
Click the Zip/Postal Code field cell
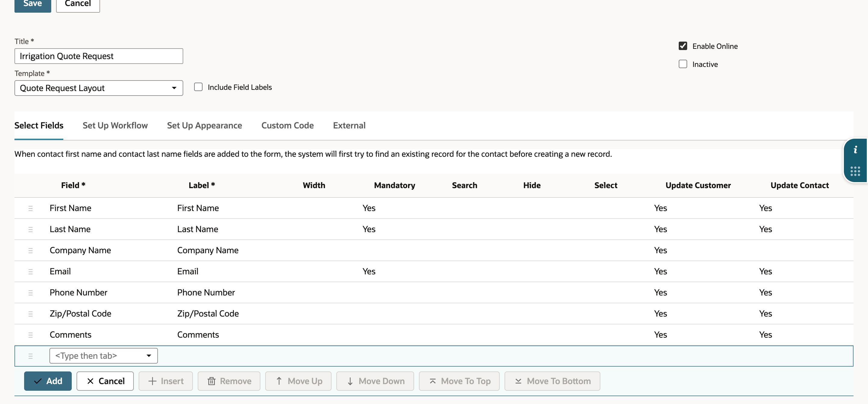pyautogui.click(x=80, y=313)
